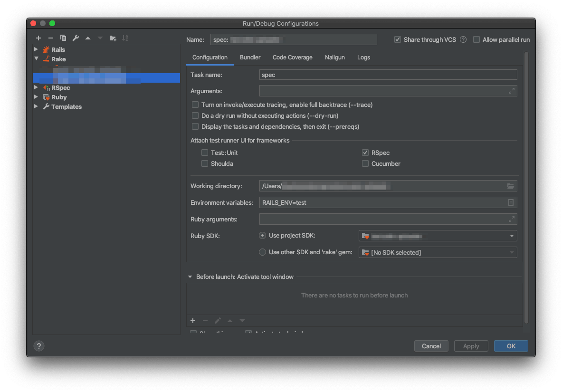Add a new run configuration
This screenshot has height=392, width=562.
point(38,38)
